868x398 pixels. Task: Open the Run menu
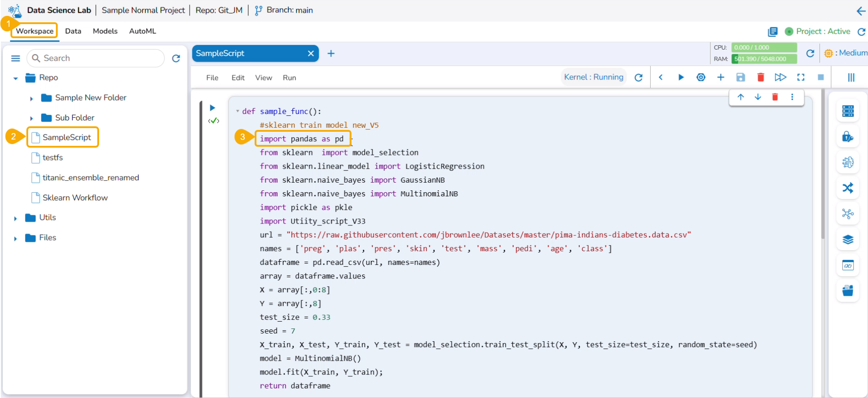[289, 78]
